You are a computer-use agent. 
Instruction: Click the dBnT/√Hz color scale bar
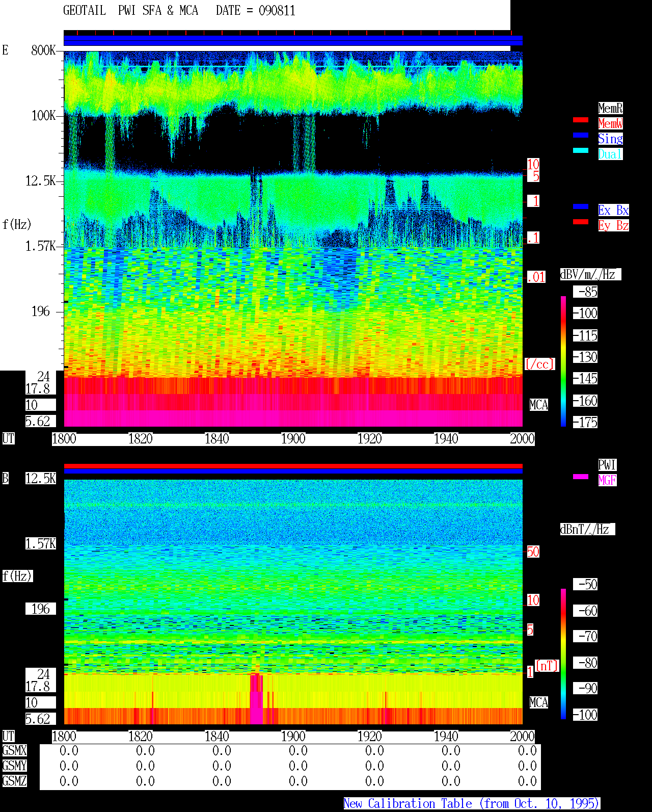click(563, 654)
